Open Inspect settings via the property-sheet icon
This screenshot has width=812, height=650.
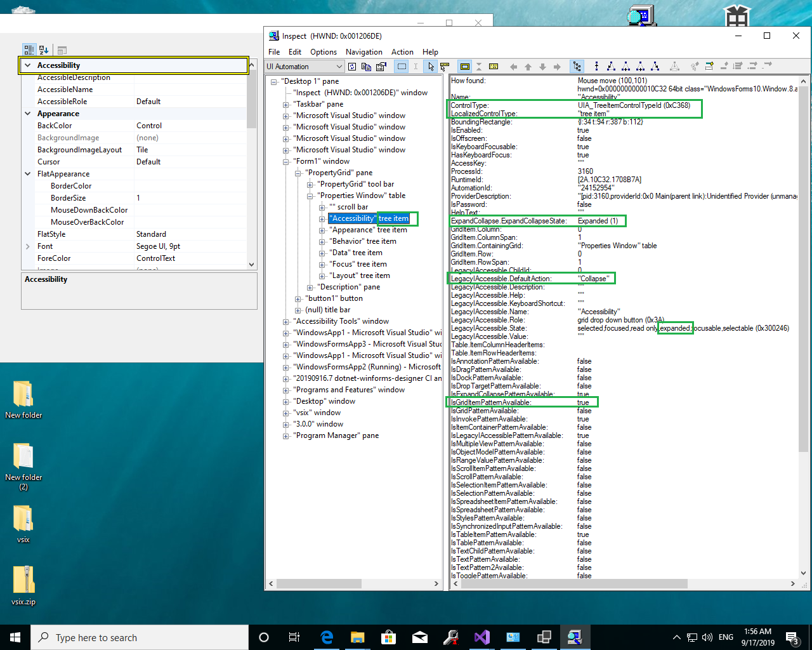381,66
